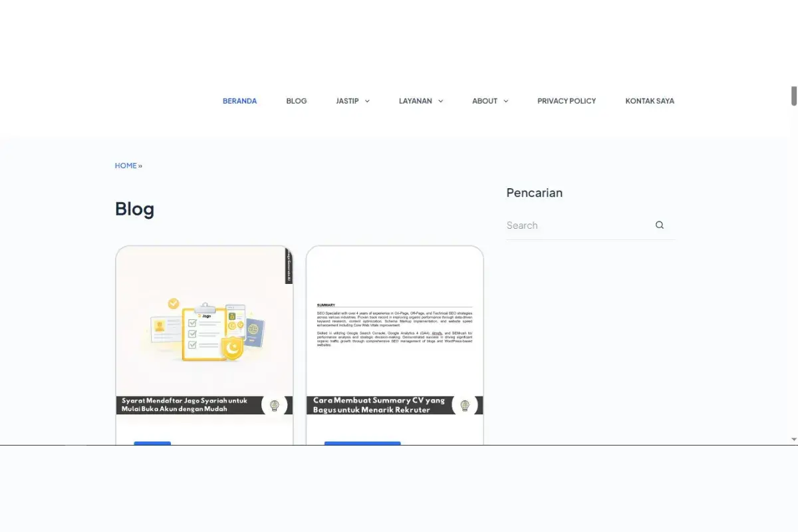Click the CV summary document thumbnail
798x532 pixels.
[x=394, y=326]
